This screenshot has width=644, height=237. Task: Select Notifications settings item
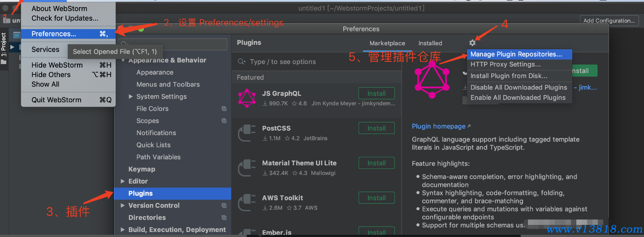156,133
